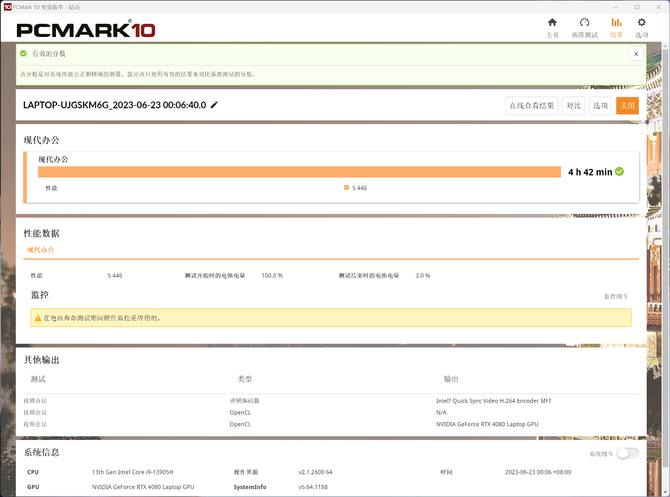Click the 13th Gen Intel Core i9-13905H CPU value
This screenshot has height=497, width=670.
coord(132,472)
